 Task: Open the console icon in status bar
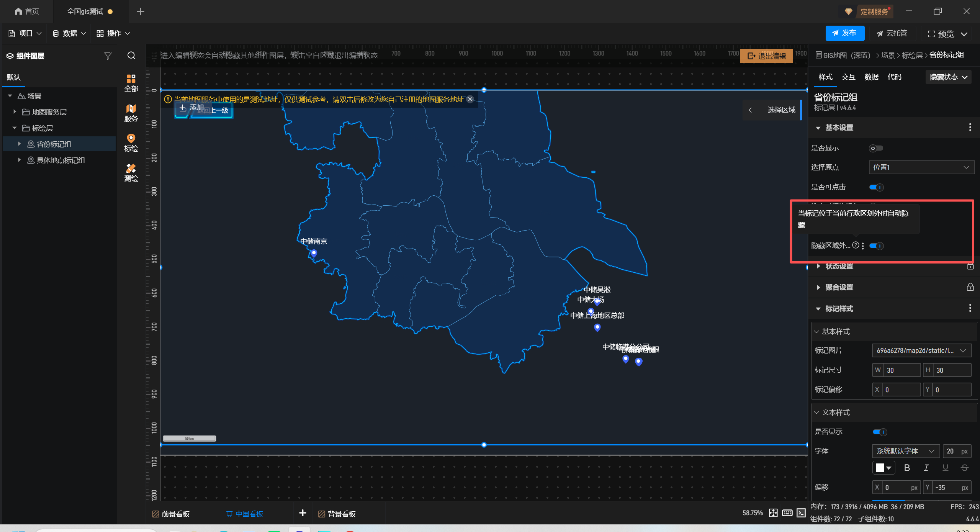pos(801,513)
